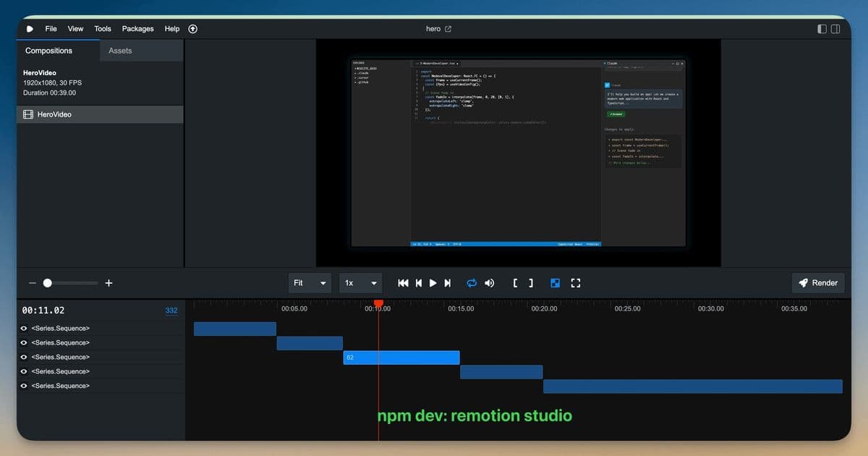Toggle the transparency checkerboard background

click(555, 283)
